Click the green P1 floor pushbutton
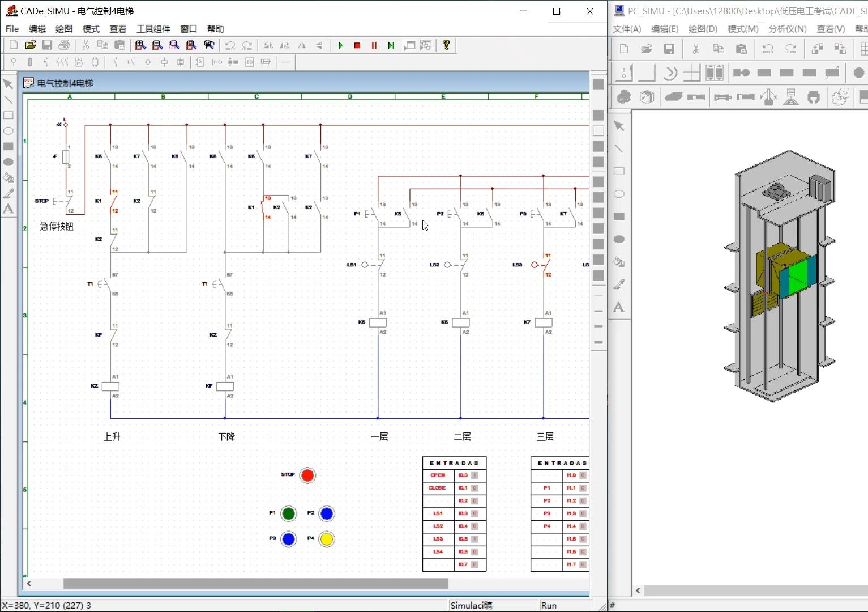This screenshot has width=868, height=612. [x=288, y=514]
